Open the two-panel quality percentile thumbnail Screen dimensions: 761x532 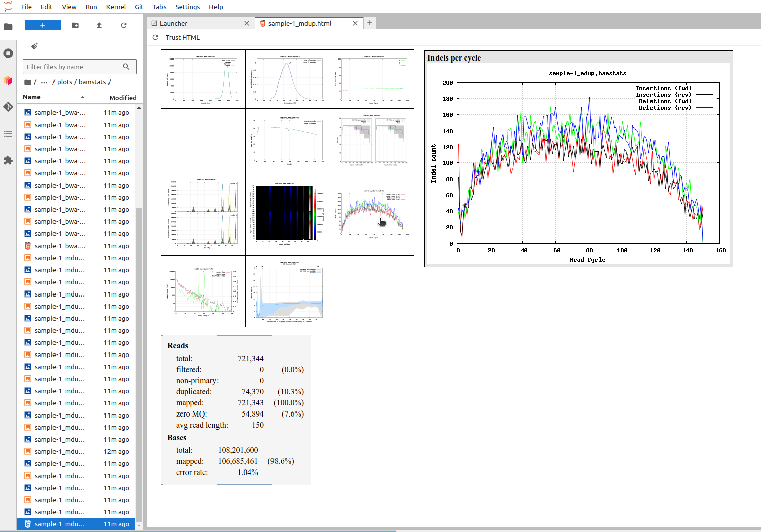[372, 140]
